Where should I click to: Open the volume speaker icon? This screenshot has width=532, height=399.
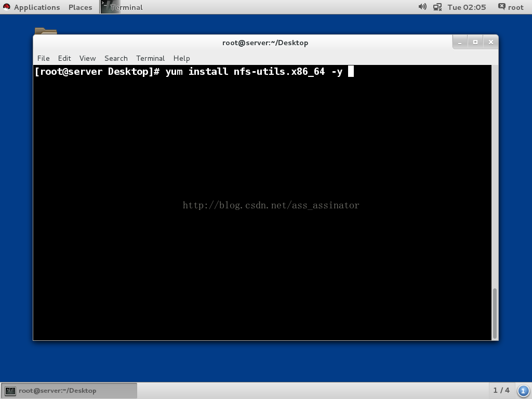(422, 7)
